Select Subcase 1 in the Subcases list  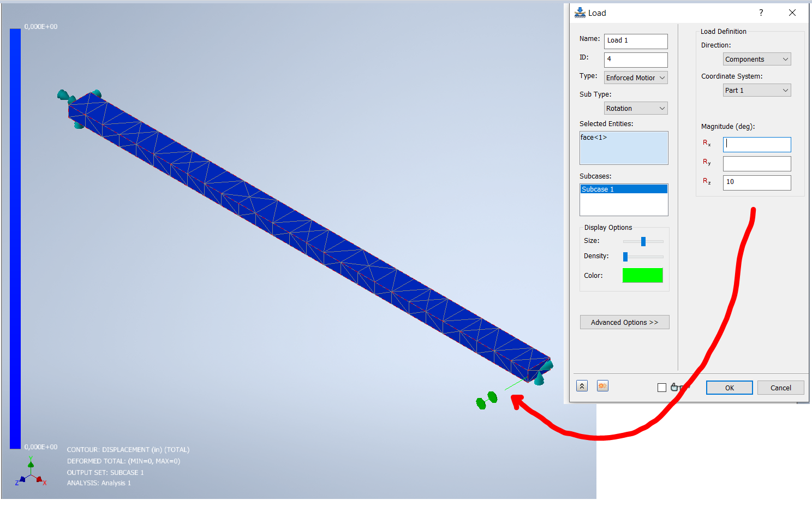(598, 189)
